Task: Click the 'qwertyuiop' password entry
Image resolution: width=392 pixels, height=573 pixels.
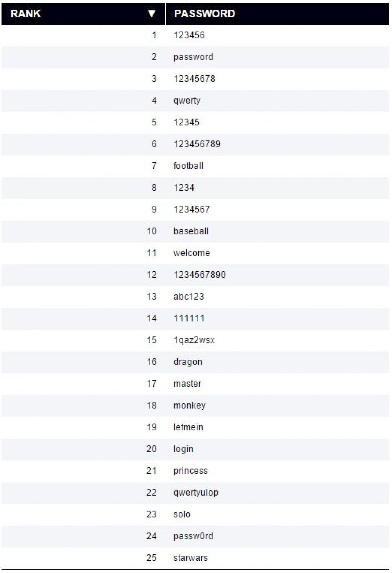Action: tap(196, 493)
